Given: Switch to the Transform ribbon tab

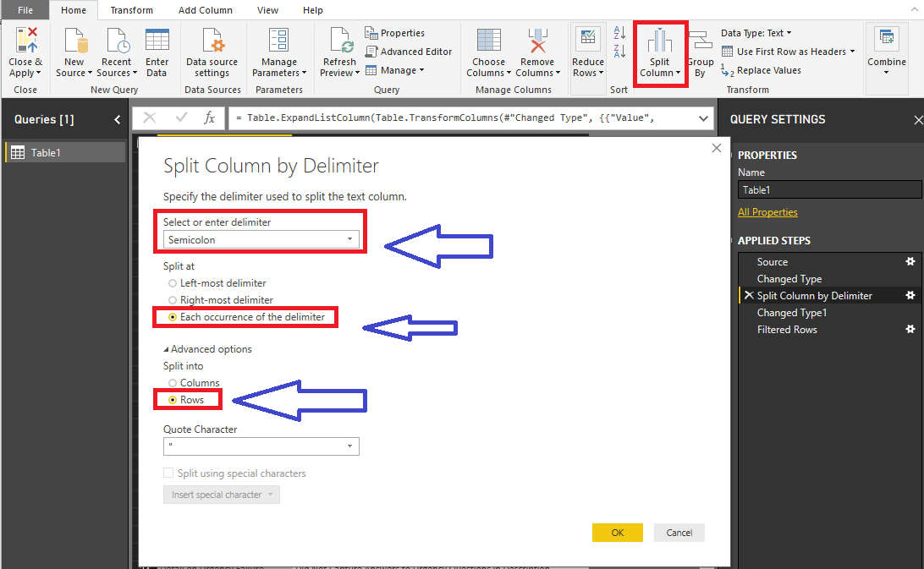Looking at the screenshot, I should pos(131,10).
